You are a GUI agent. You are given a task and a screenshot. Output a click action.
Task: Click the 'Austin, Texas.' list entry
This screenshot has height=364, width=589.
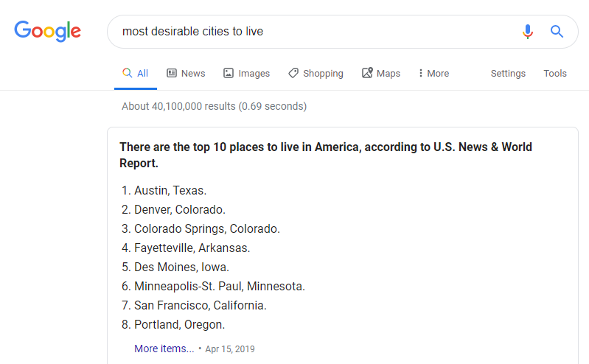pyautogui.click(x=170, y=190)
